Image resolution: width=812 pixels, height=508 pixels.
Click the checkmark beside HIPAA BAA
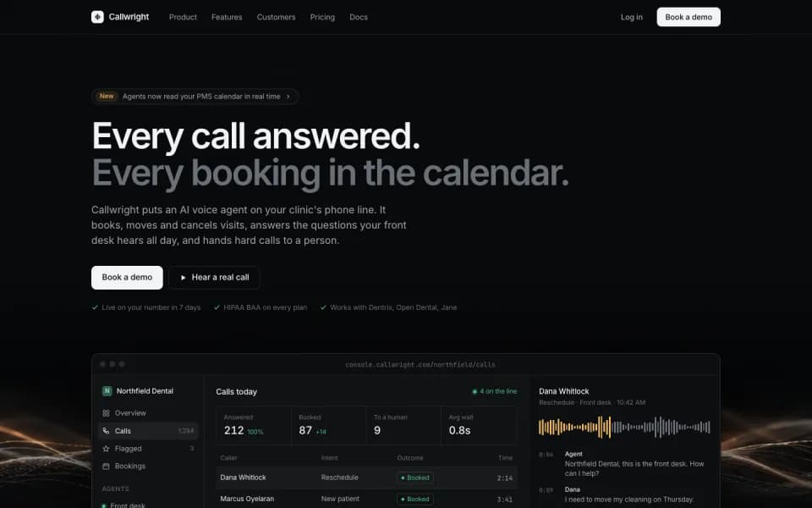217,307
